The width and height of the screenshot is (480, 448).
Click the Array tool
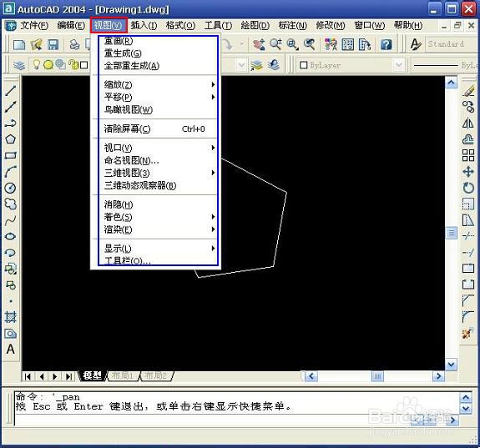click(468, 155)
